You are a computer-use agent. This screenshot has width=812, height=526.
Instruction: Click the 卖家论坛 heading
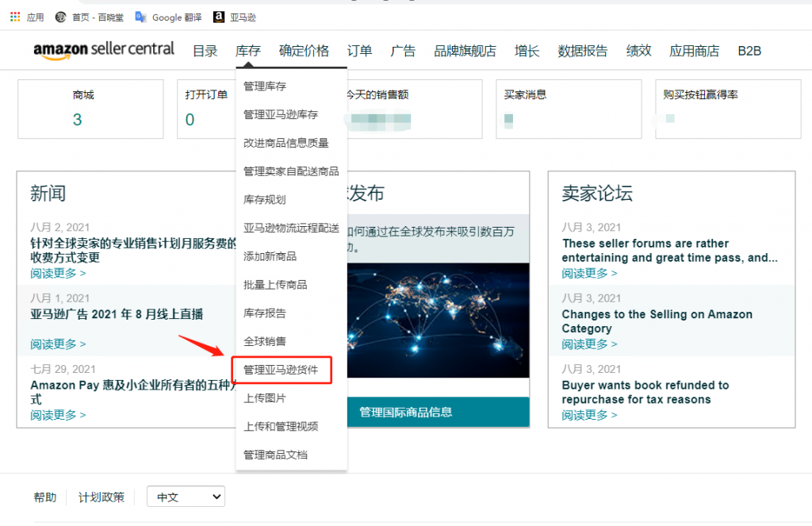[597, 194]
